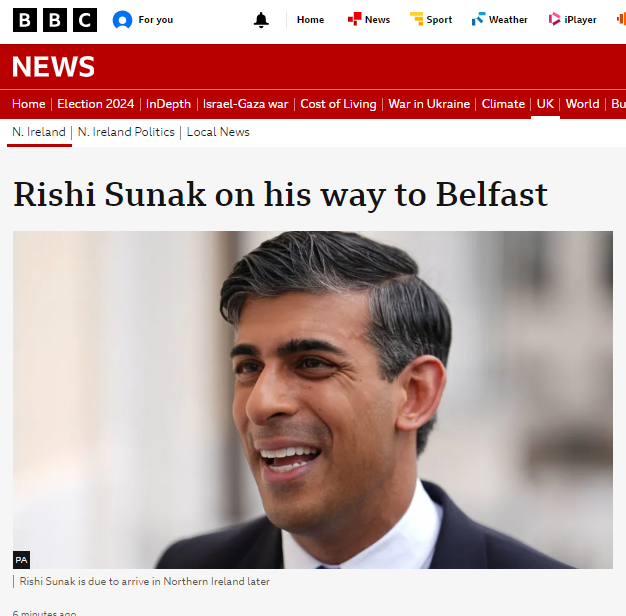Click the blue Weather icon
This screenshot has height=616, width=626.
478,19
